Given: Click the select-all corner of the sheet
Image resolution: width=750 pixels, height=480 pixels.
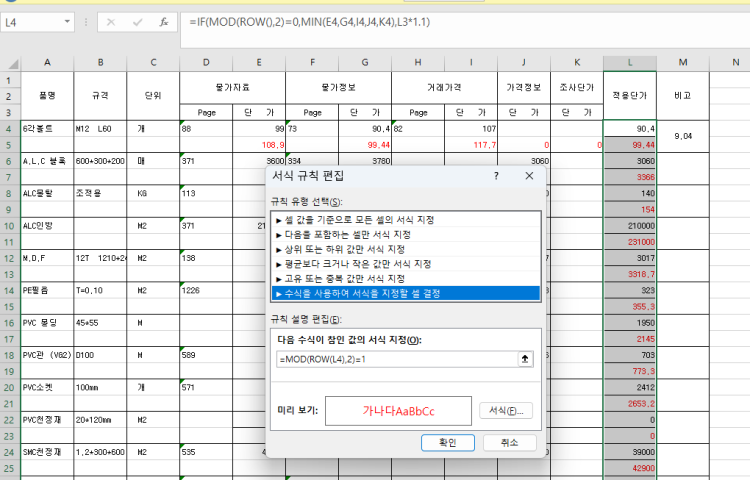Looking at the screenshot, I should pyautogui.click(x=13, y=63).
